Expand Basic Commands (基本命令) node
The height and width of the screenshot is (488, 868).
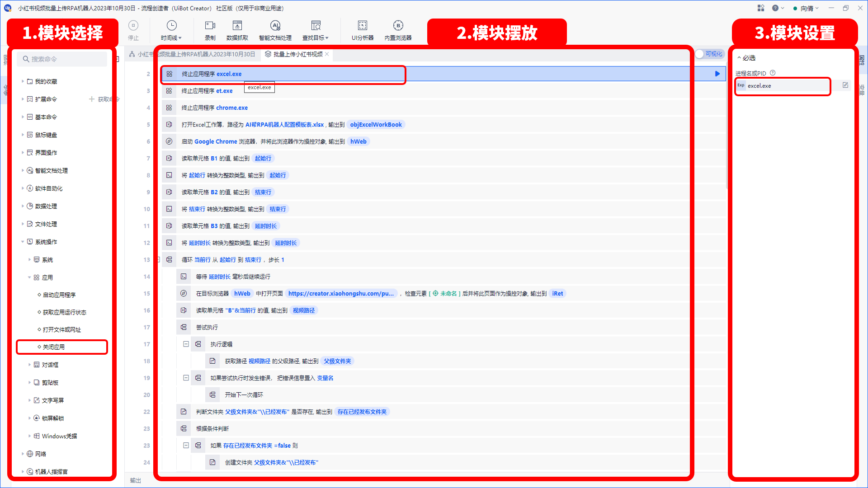23,117
